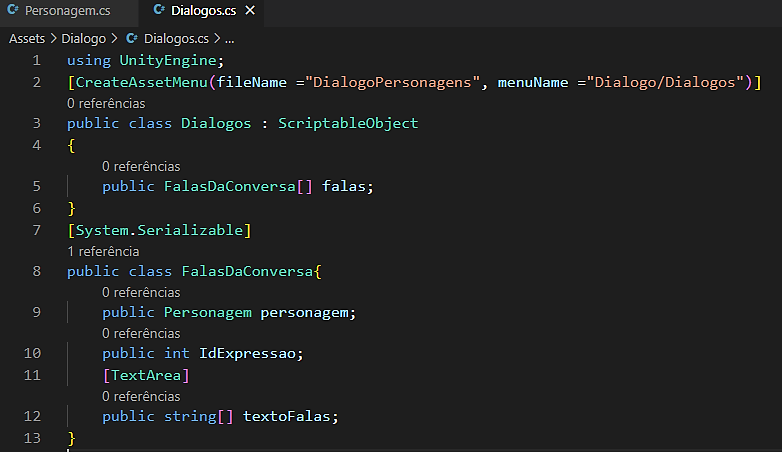
Task: Click 0 referências above the textoFalas field
Action: click(x=140, y=396)
